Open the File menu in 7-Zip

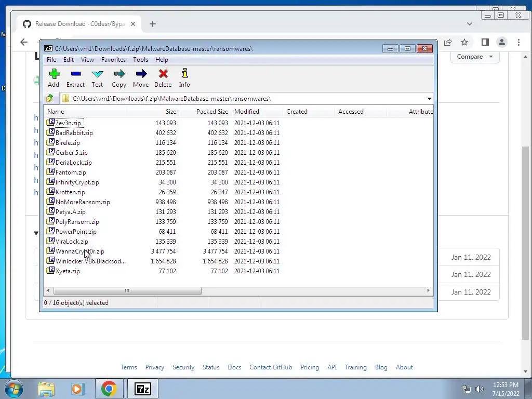click(x=51, y=60)
